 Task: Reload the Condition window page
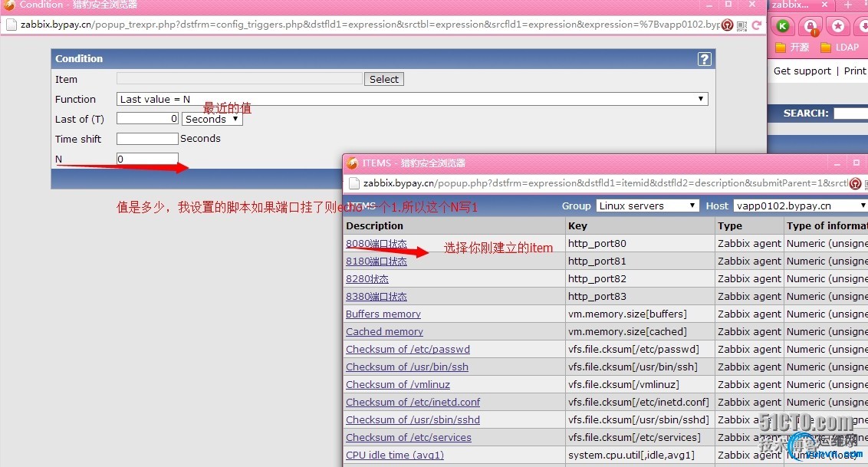tap(757, 25)
